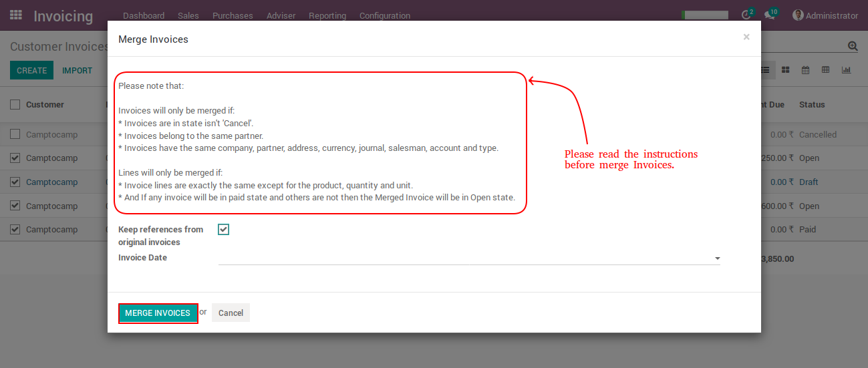Expand the Invoice Date dropdown arrow
The width and height of the screenshot is (868, 368).
pos(717,258)
